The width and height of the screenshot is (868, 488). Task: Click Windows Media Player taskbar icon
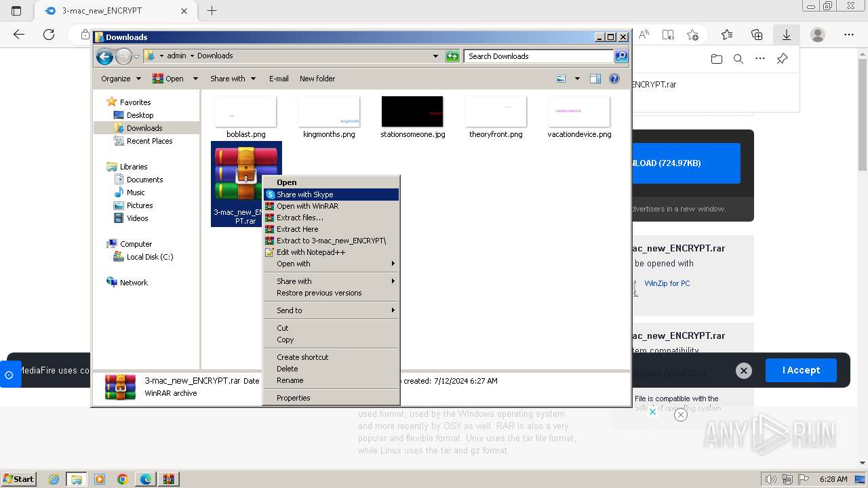pos(100,479)
